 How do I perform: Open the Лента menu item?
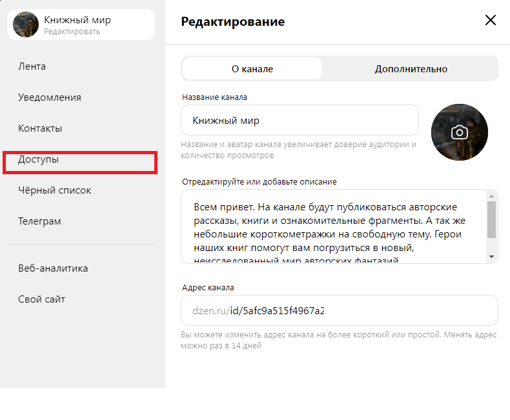(x=32, y=66)
